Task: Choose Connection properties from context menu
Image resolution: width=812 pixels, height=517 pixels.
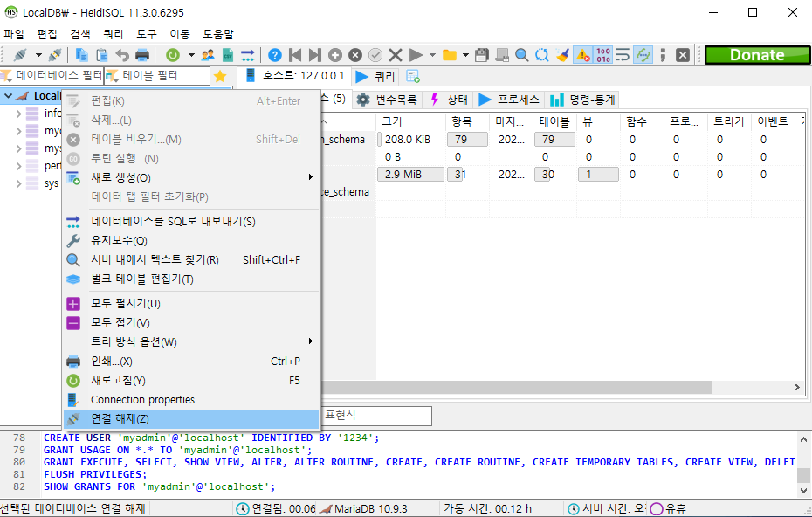Action: coord(191,399)
